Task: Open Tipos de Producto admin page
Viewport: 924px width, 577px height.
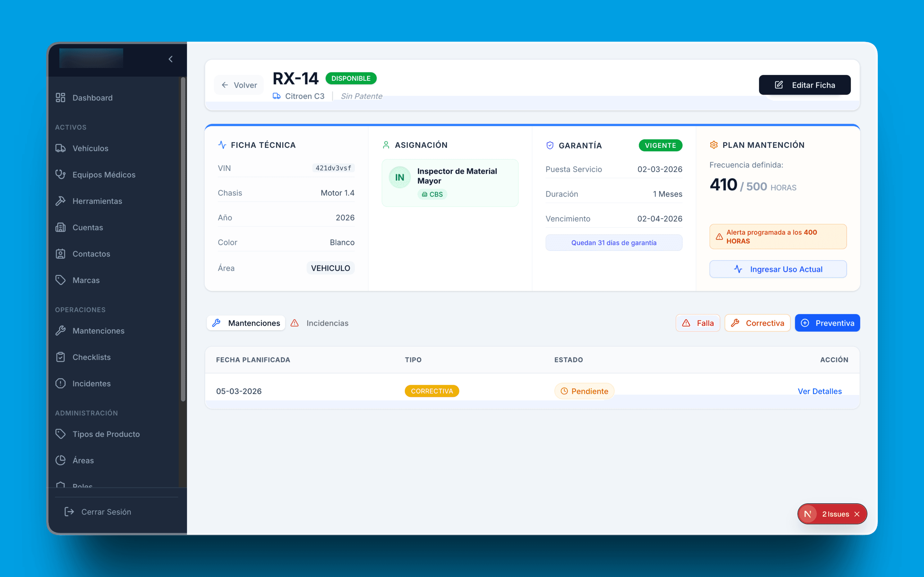Action: coord(106,434)
